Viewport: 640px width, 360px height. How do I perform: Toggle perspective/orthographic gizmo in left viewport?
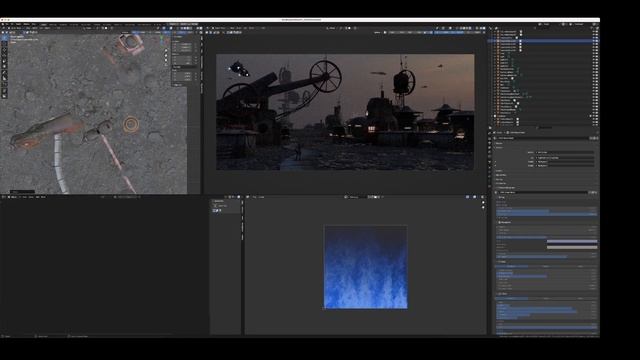click(x=166, y=64)
